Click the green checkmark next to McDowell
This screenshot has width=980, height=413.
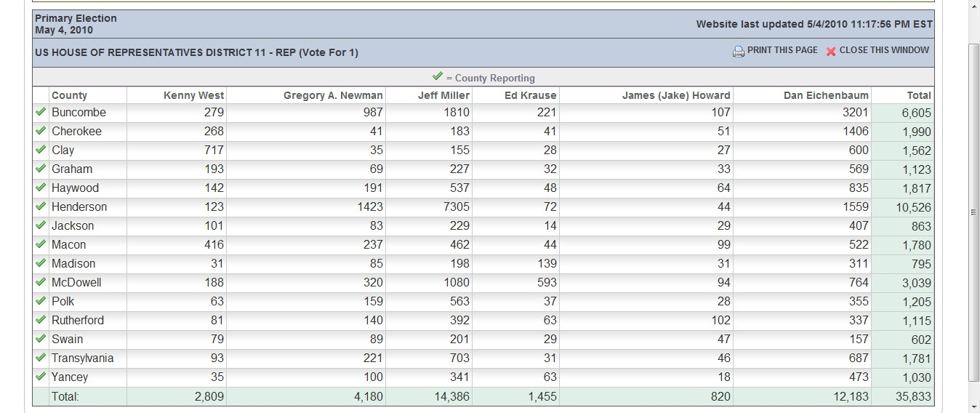[41, 282]
